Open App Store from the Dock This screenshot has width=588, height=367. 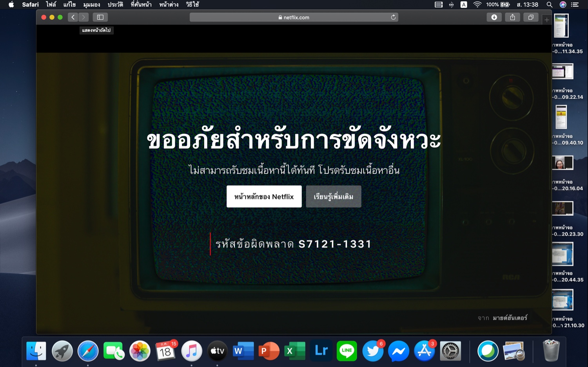coord(424,351)
